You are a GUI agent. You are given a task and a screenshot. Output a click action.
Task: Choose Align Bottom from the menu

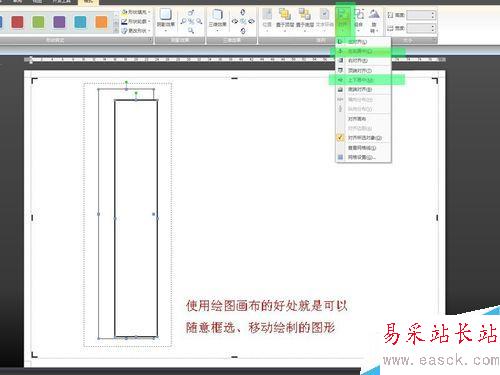pyautogui.click(x=363, y=89)
